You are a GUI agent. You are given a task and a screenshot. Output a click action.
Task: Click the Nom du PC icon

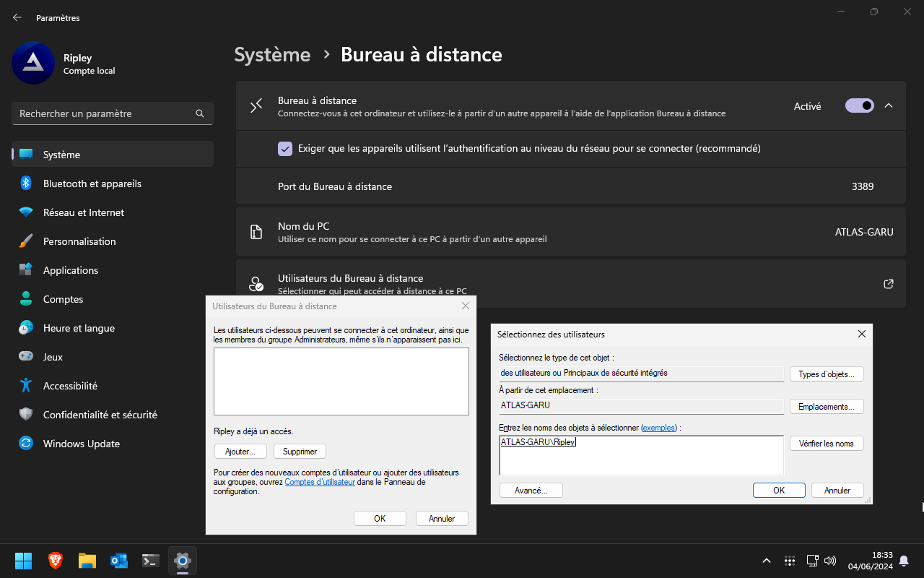(256, 232)
